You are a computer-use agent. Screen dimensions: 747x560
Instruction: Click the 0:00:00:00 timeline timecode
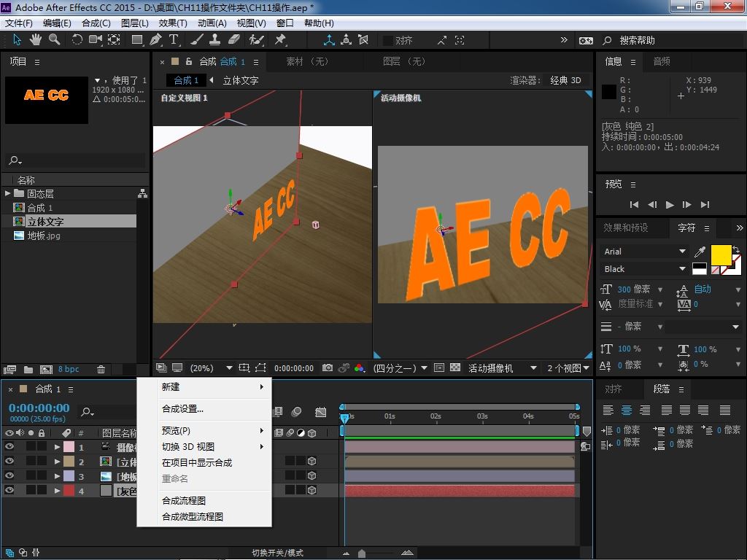point(39,408)
